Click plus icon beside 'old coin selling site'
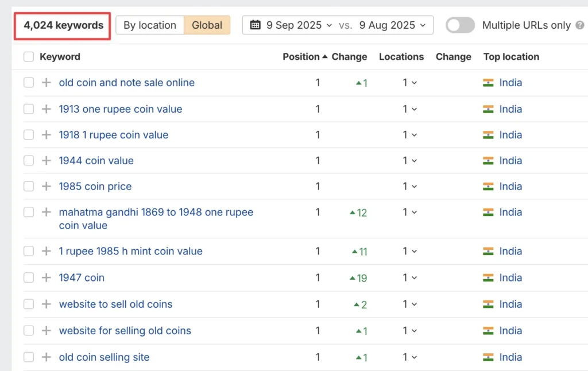Screen dimensions: 588x371 coord(47,357)
